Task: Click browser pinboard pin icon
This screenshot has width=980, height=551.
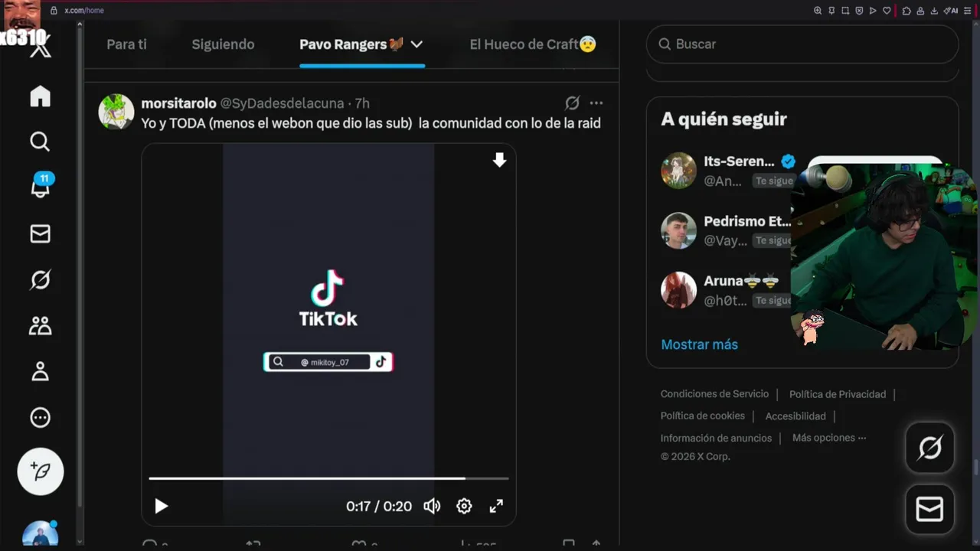Action: 831,11
